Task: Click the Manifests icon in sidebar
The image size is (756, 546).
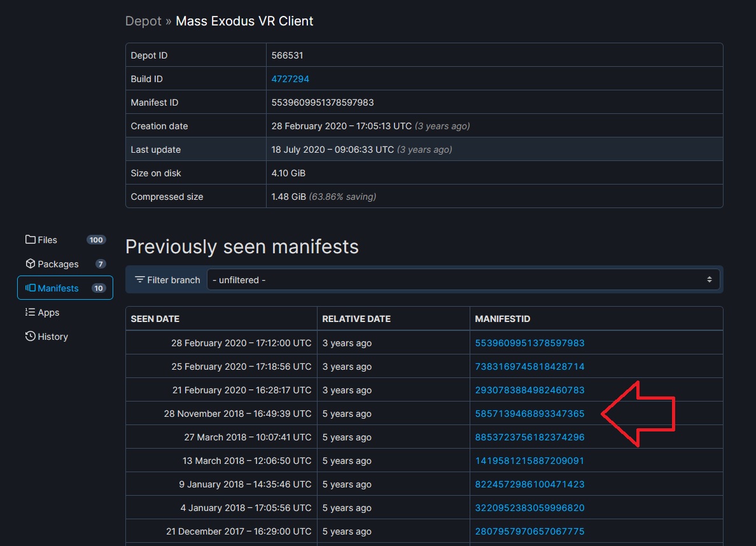Action: 31,288
